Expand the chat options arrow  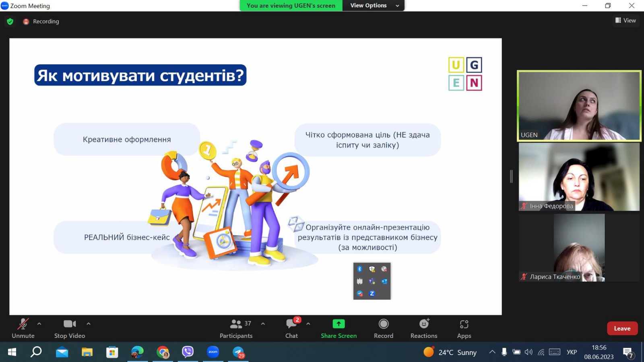coord(308,323)
